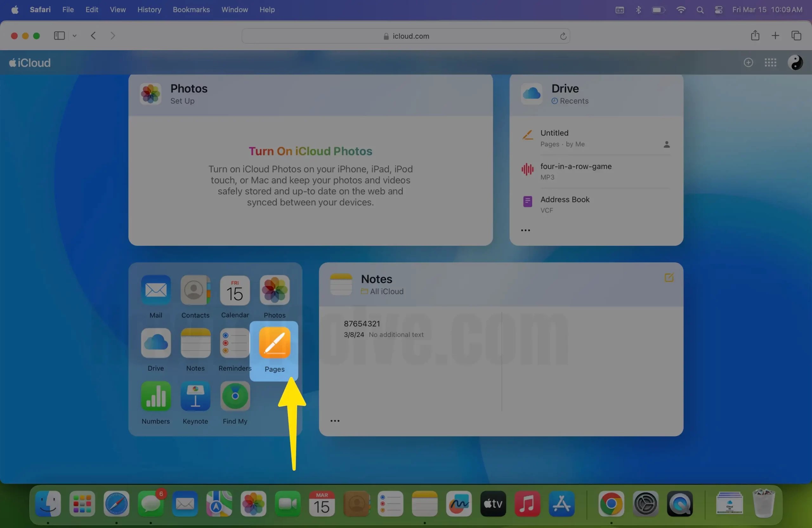The image size is (812, 528).
Task: Open the History menu
Action: [149, 10]
